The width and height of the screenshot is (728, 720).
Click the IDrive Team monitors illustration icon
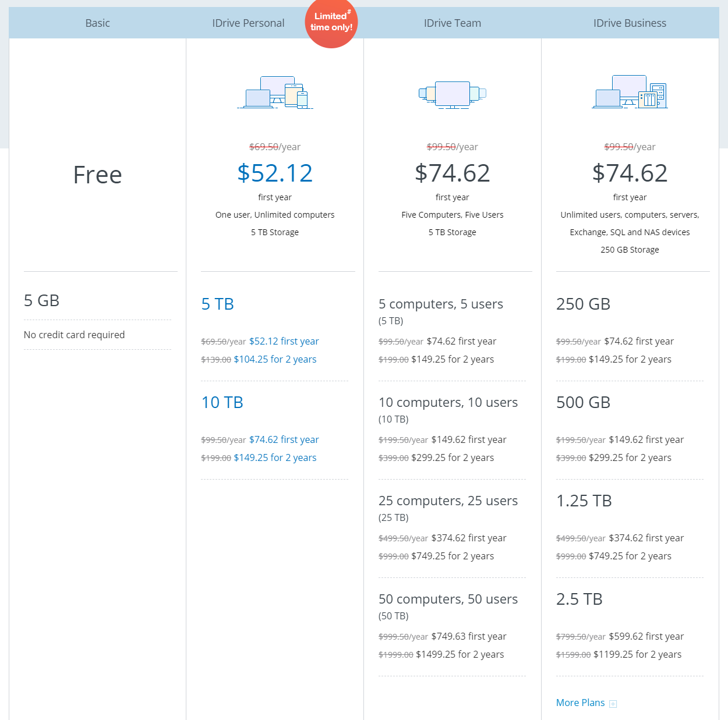(x=452, y=94)
